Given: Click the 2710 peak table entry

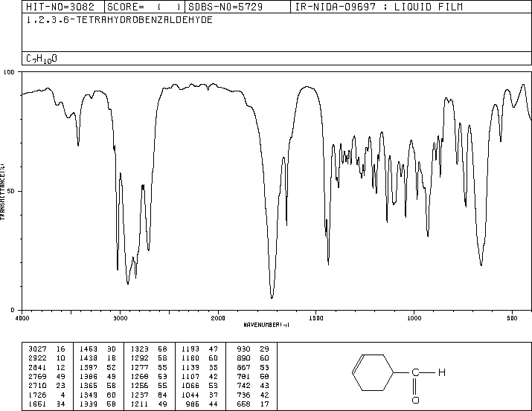Looking at the screenshot, I should tap(37, 386).
